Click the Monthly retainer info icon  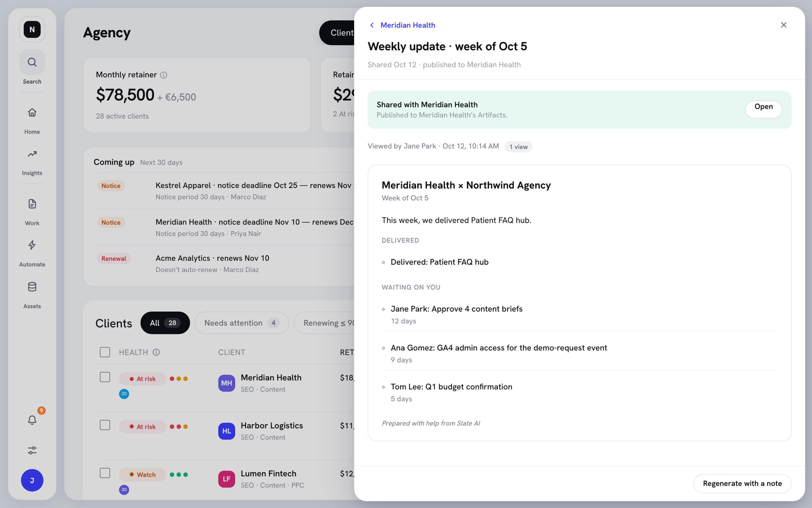click(x=163, y=75)
